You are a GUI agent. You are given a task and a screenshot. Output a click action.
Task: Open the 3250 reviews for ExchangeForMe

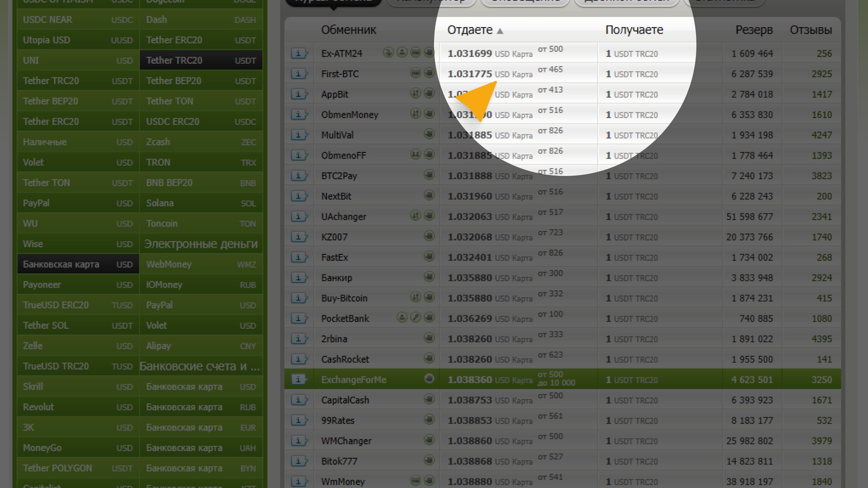click(x=821, y=380)
